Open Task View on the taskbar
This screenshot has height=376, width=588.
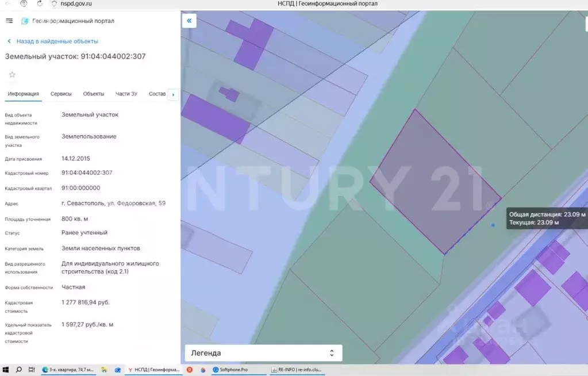pyautogui.click(x=32, y=370)
